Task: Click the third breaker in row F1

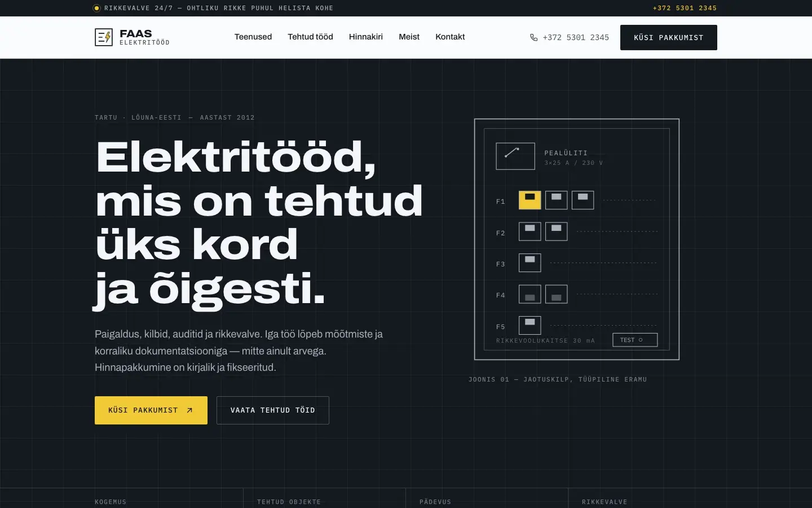Action: pyautogui.click(x=583, y=200)
